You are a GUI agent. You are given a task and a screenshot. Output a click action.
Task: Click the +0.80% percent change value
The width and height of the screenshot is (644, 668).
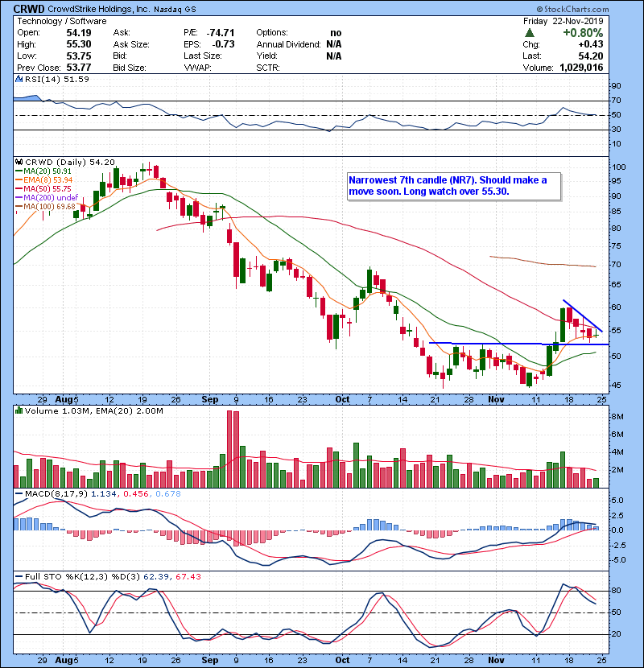coord(583,33)
